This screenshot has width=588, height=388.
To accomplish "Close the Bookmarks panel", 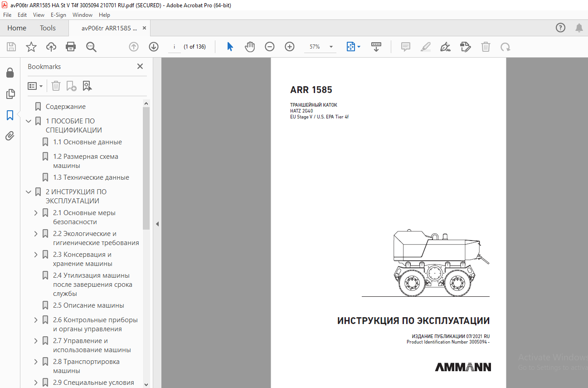I will pos(140,66).
